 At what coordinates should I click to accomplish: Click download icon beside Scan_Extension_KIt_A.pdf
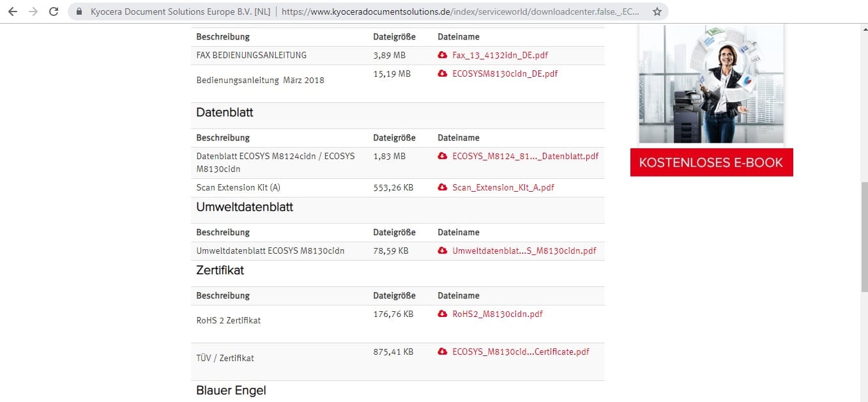(442, 187)
